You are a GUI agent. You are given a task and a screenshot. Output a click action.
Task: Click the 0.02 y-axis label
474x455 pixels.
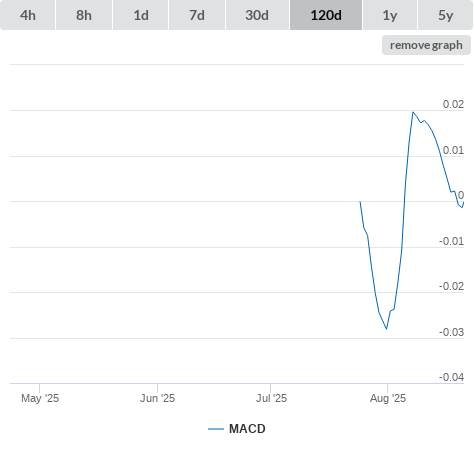(x=453, y=104)
